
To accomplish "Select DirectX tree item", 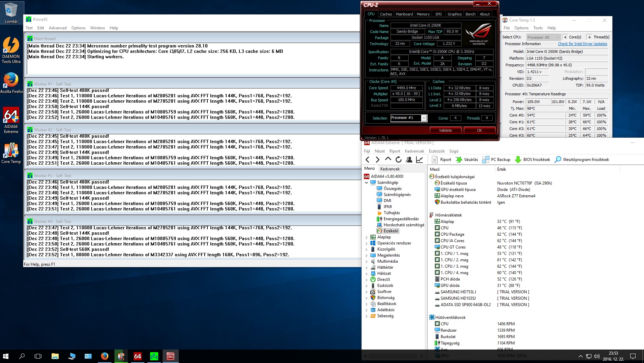I will click(x=383, y=279).
